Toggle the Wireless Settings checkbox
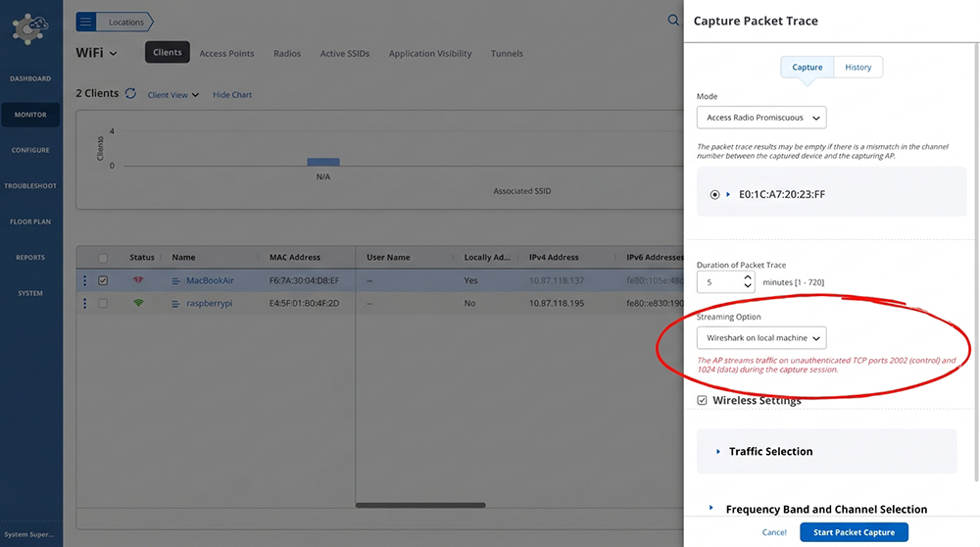The height and width of the screenshot is (547, 980). (x=702, y=400)
